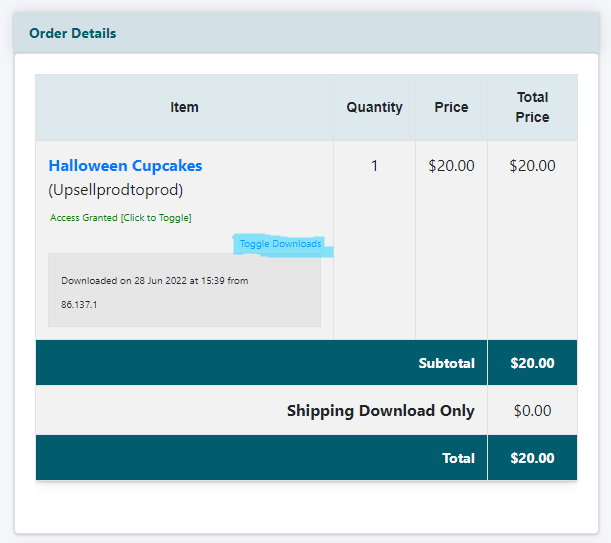Click the item unit price $20.00
The height and width of the screenshot is (543, 611).
tap(451, 166)
